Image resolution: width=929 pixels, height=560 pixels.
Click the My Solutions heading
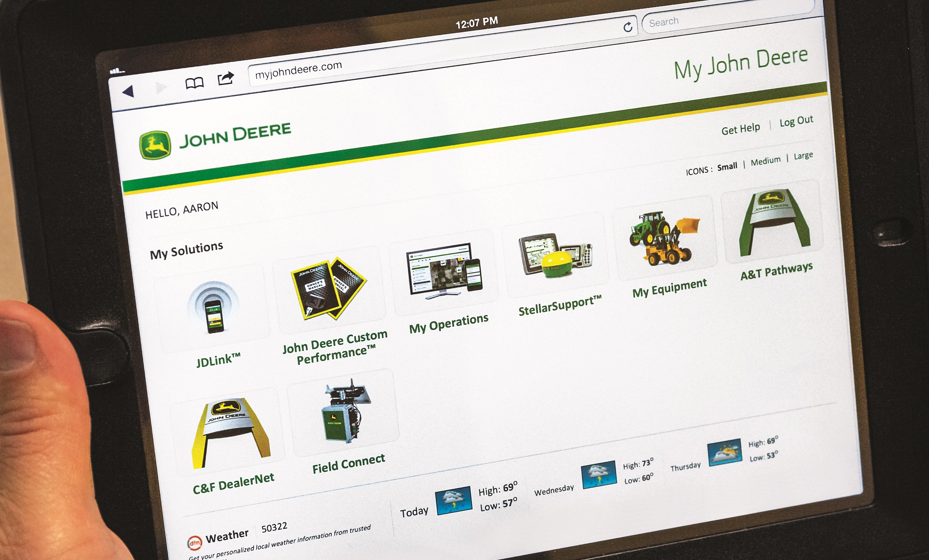pyautogui.click(x=186, y=251)
